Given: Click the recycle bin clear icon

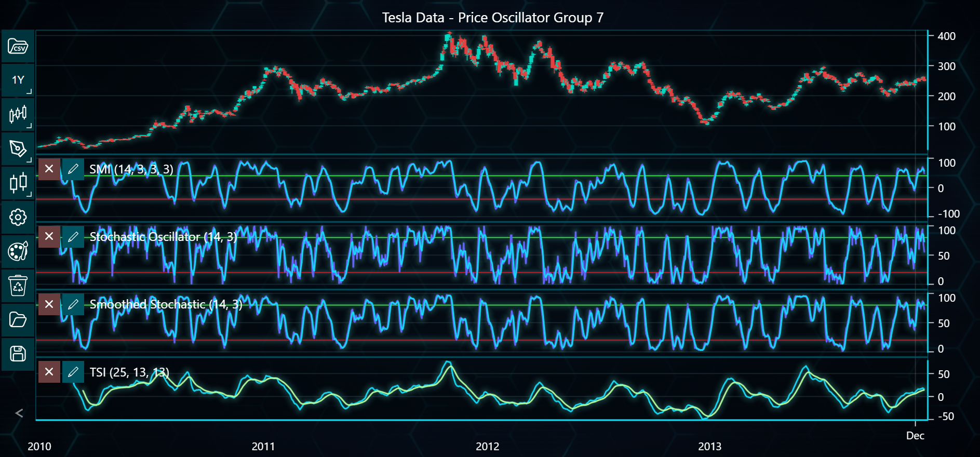Looking at the screenshot, I should [18, 286].
